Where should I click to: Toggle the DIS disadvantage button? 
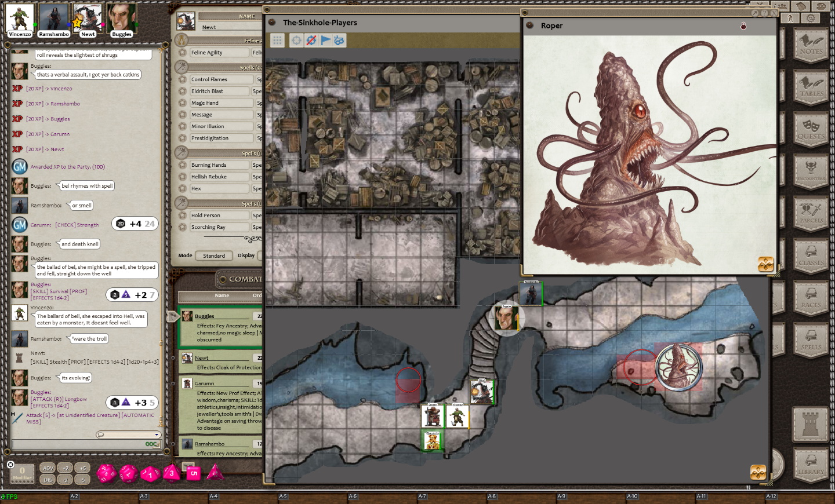point(48,480)
